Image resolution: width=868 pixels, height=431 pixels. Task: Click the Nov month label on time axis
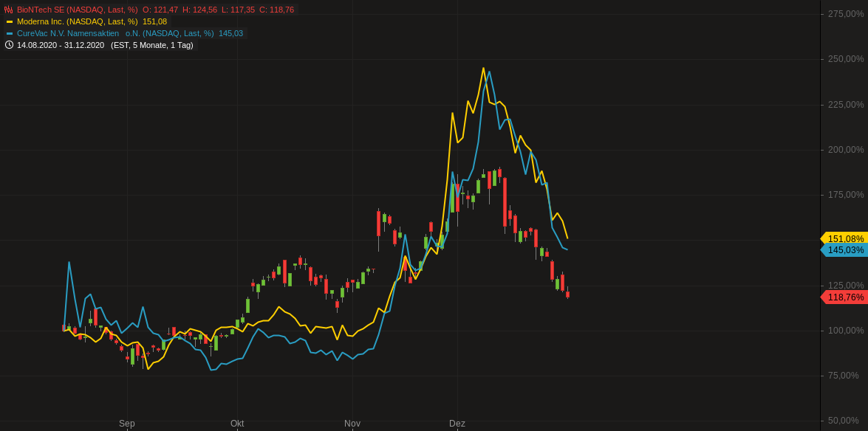point(352,424)
